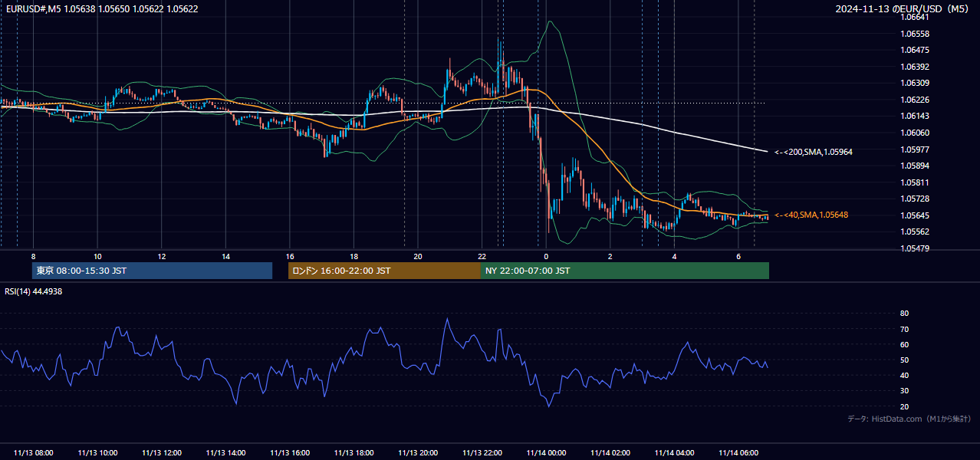Click the 11/14 06:00 date axis label

(738, 453)
